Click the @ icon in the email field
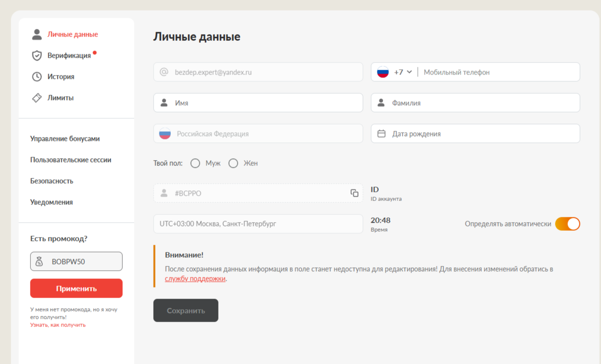The width and height of the screenshot is (601, 364). point(164,72)
